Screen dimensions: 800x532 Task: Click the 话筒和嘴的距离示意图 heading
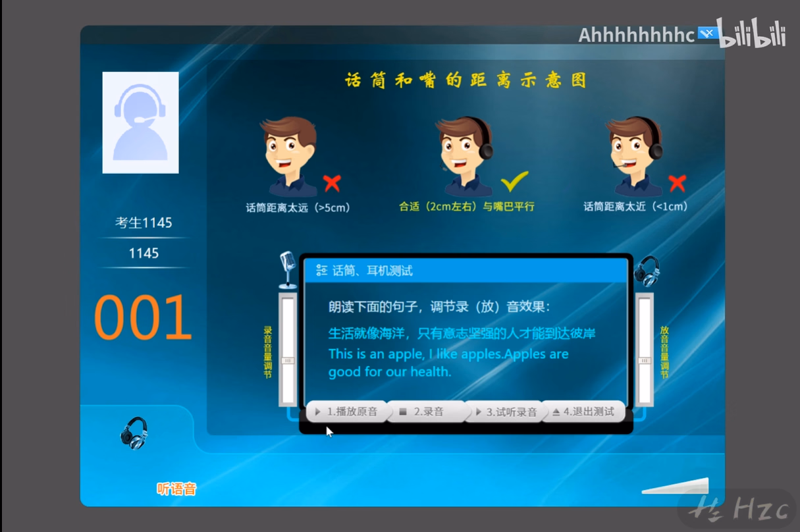pos(466,80)
